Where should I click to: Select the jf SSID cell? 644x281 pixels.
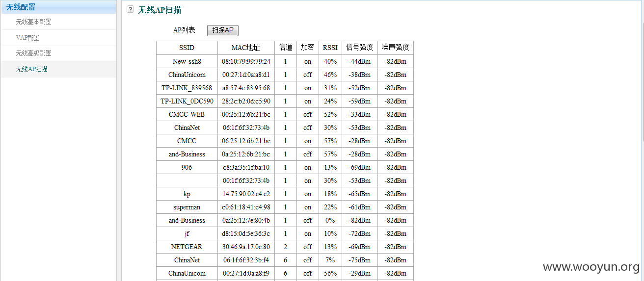point(187,233)
